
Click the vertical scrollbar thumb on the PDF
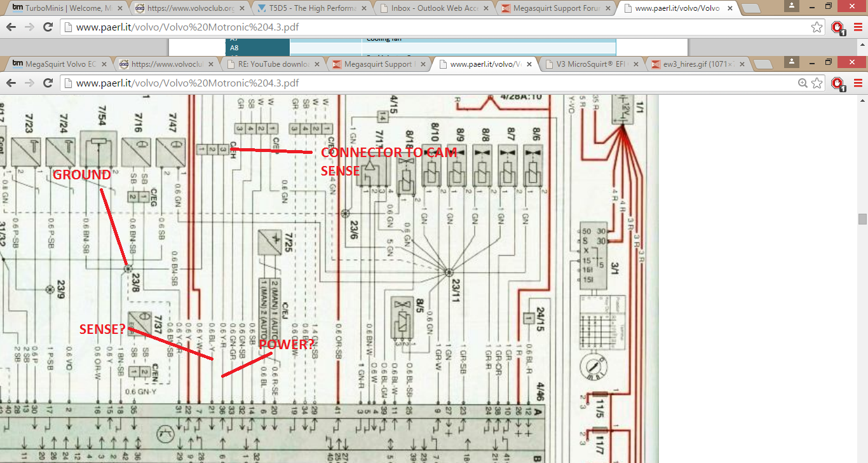(x=862, y=219)
